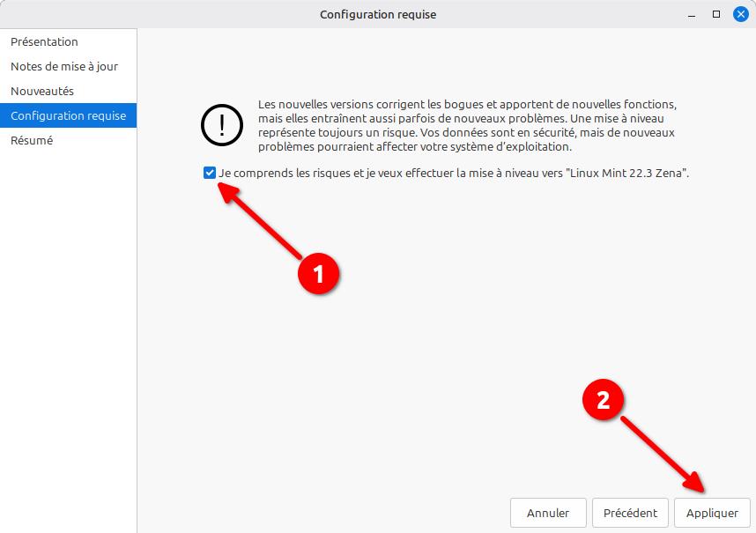Click the red circle marker numbered 2

pyautogui.click(x=604, y=400)
